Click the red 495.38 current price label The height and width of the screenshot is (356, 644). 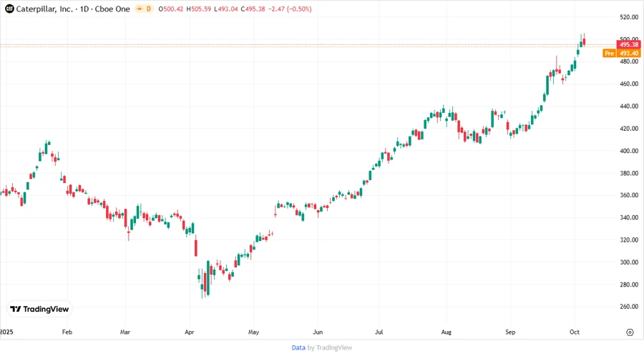[630, 44]
